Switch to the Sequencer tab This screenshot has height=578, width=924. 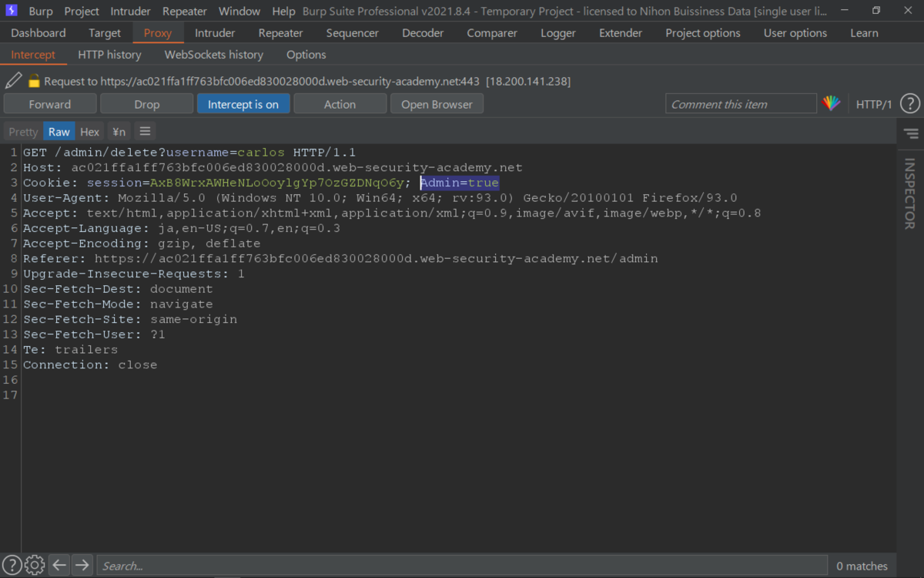(x=353, y=33)
